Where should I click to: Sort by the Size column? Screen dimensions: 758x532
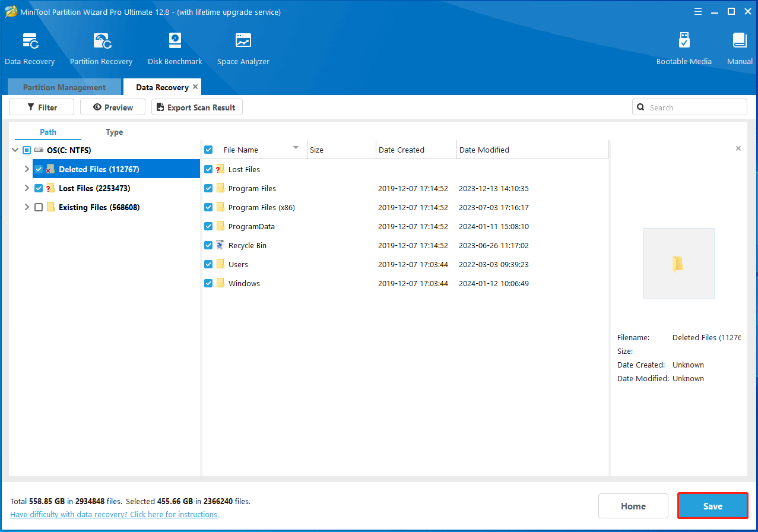341,150
